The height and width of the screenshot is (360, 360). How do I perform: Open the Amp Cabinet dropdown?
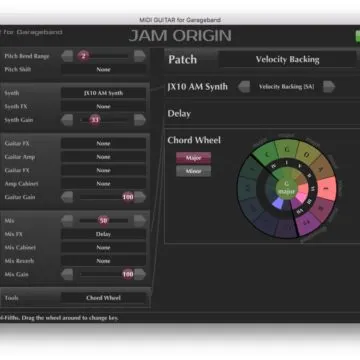click(103, 184)
